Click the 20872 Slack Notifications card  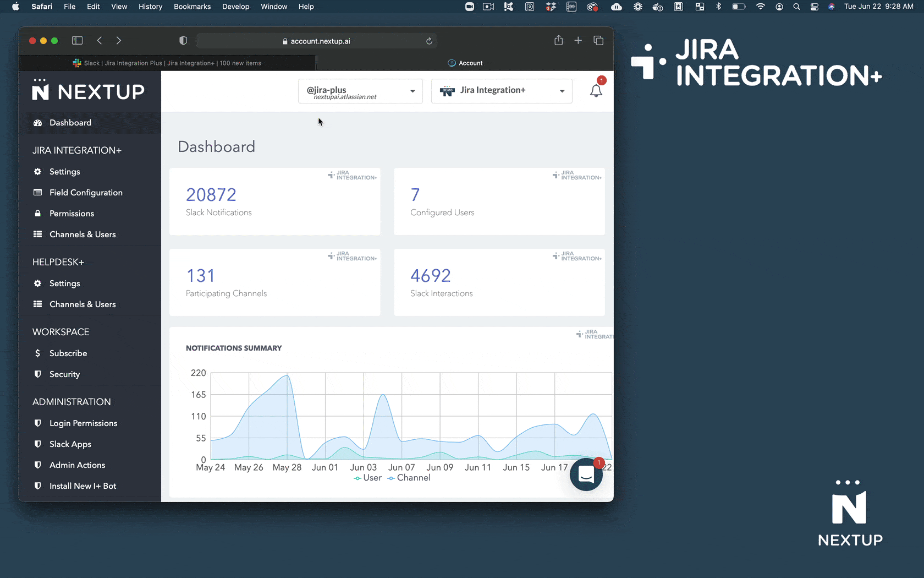(x=274, y=201)
